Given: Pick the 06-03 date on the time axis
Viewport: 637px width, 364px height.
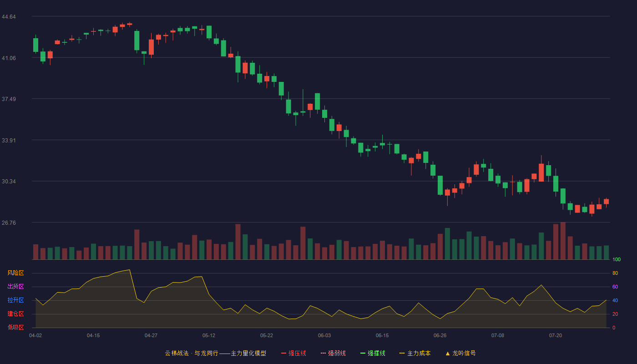Looking at the screenshot, I should tap(324, 335).
